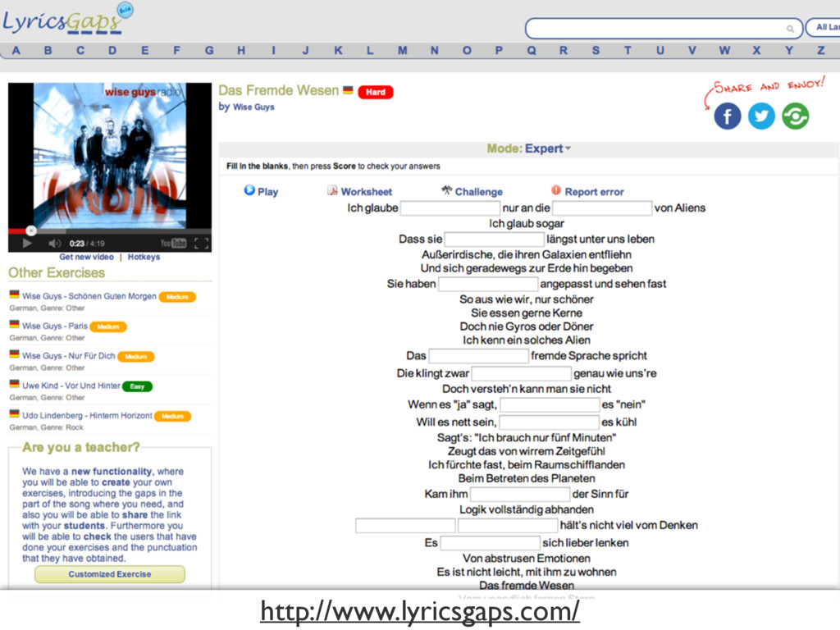Screen dimensions: 840x630
Task: Click blank before 'von Aliens'
Action: pyautogui.click(x=602, y=208)
